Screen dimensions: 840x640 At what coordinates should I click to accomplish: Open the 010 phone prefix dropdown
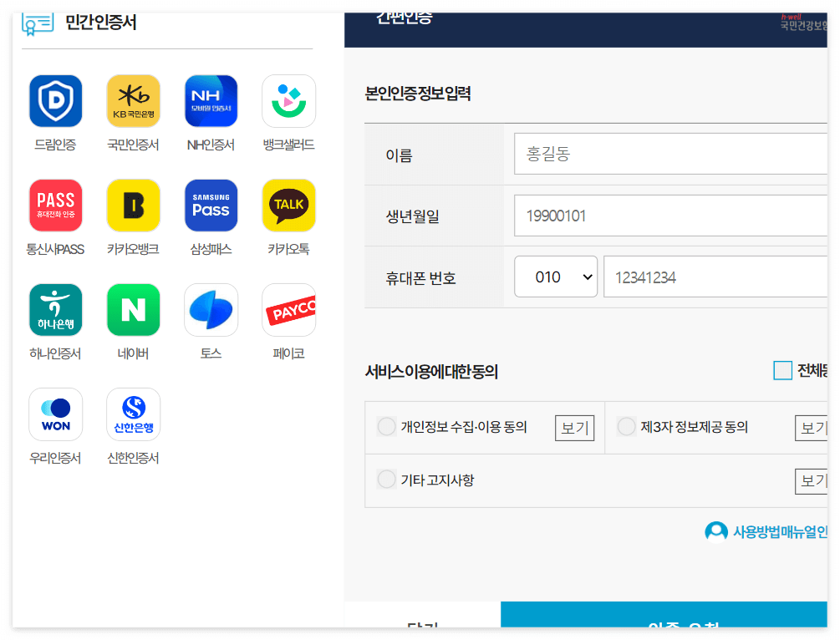pyautogui.click(x=556, y=277)
